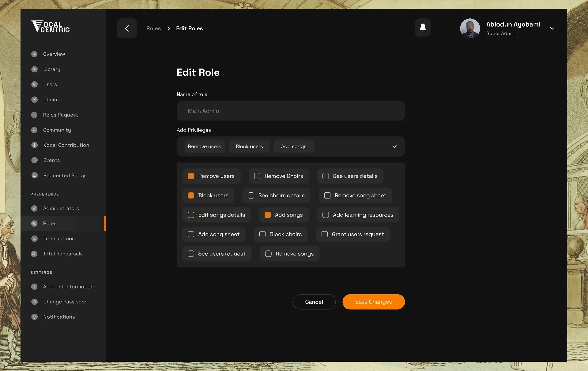Click the Transactions sidebar icon
The width and height of the screenshot is (588, 371).
[34, 239]
